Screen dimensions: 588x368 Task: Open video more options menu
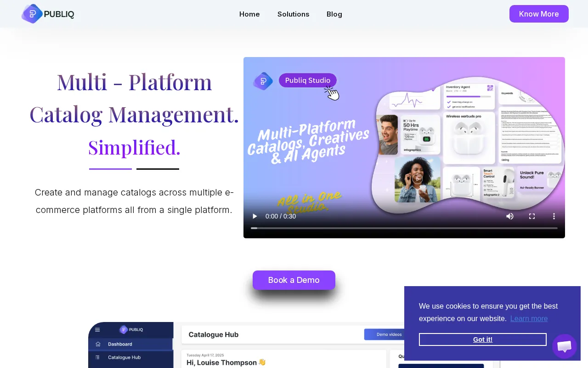[554, 216]
